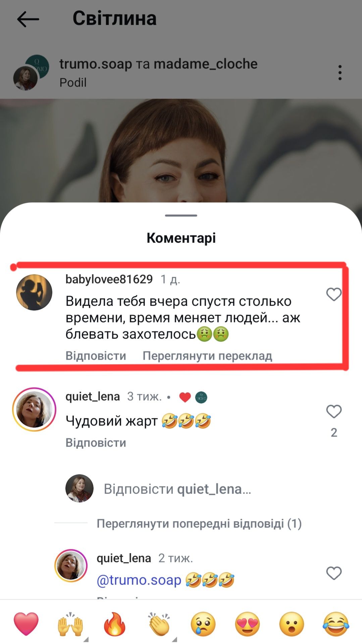Insert the clapping hands emoji

coord(159,624)
